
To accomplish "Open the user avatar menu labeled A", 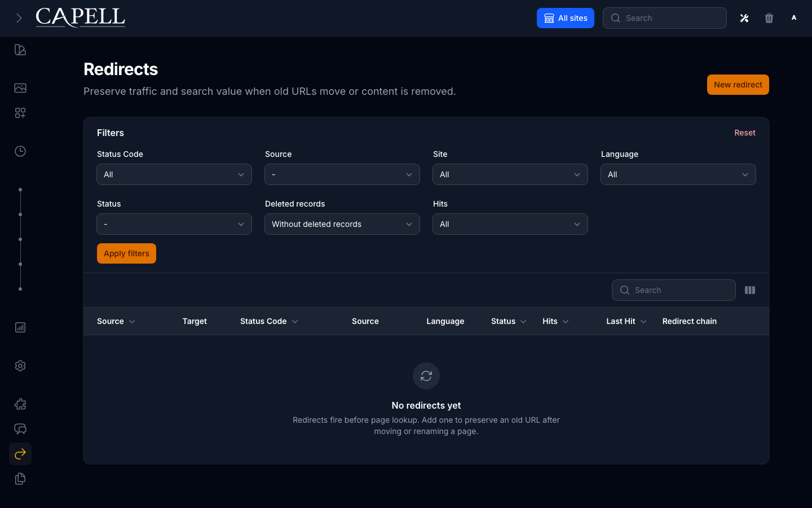I will pos(794,18).
